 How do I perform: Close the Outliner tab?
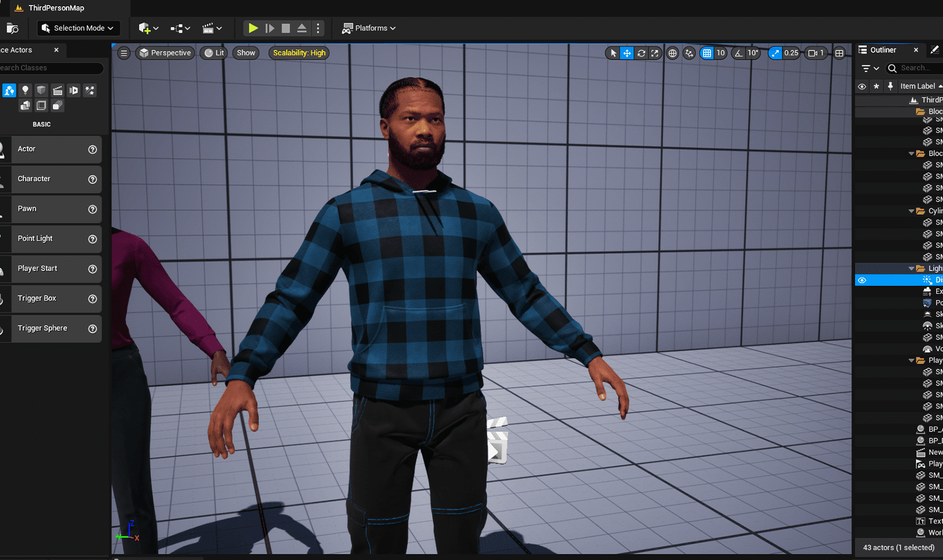pyautogui.click(x=916, y=50)
